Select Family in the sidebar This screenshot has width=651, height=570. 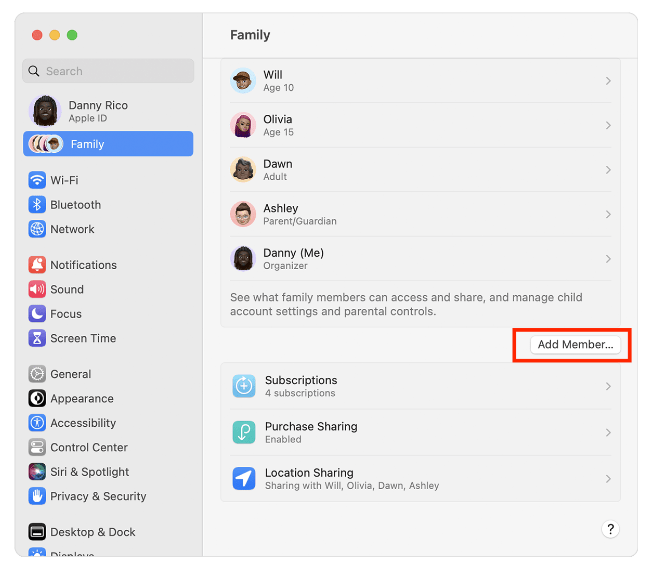coord(108,144)
